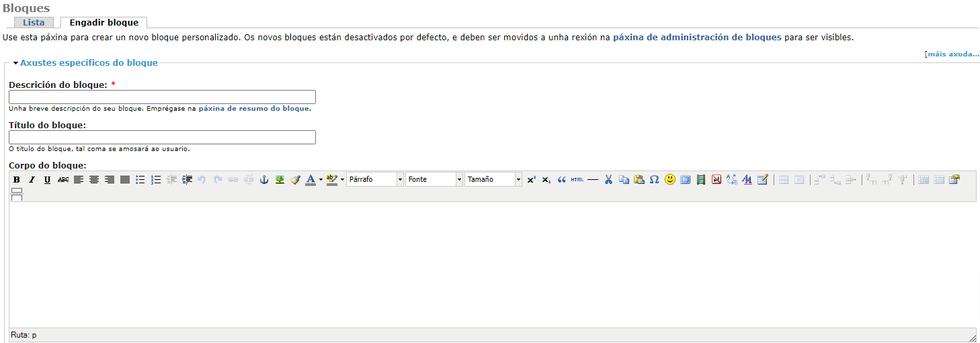Click the Bloques page heading

(26, 8)
